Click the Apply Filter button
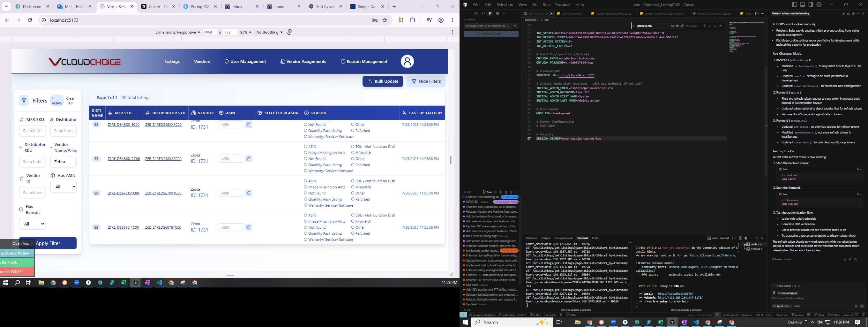This screenshot has width=868, height=327. point(48,243)
